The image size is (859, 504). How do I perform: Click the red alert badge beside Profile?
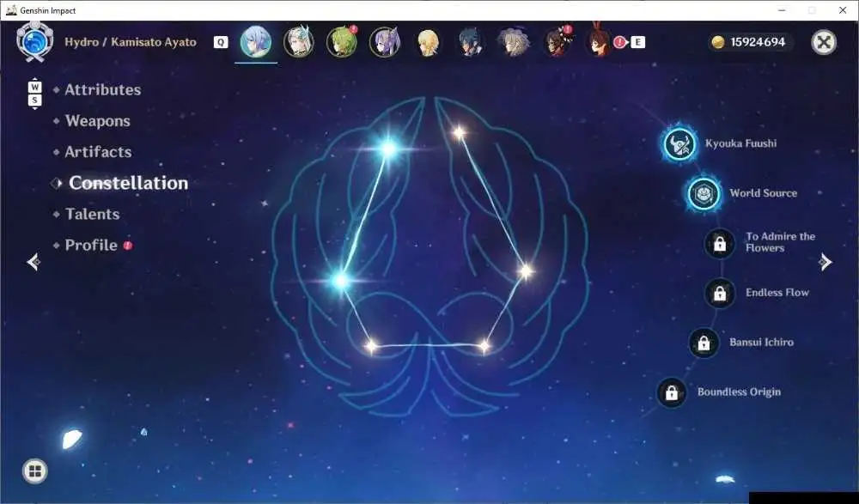[x=128, y=246]
